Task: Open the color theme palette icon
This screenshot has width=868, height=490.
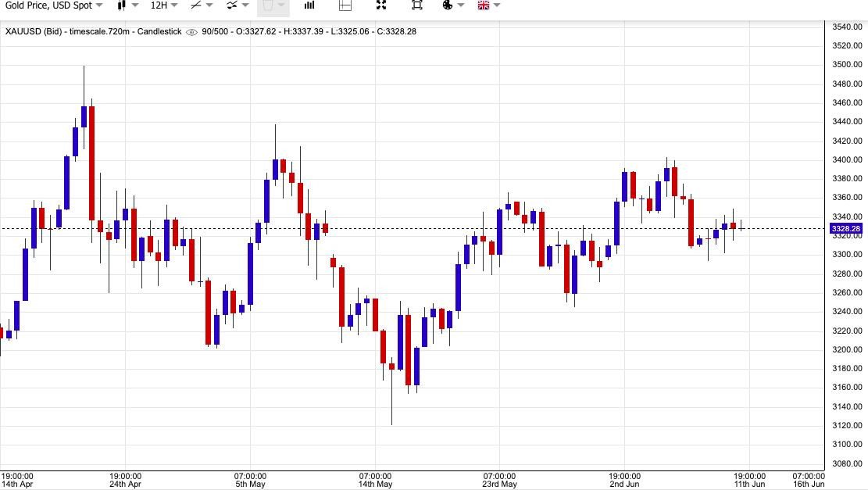Action: click(448, 5)
